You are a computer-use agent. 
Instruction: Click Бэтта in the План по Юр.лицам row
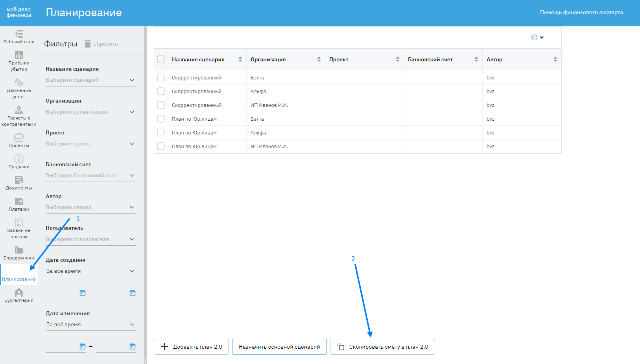point(257,119)
